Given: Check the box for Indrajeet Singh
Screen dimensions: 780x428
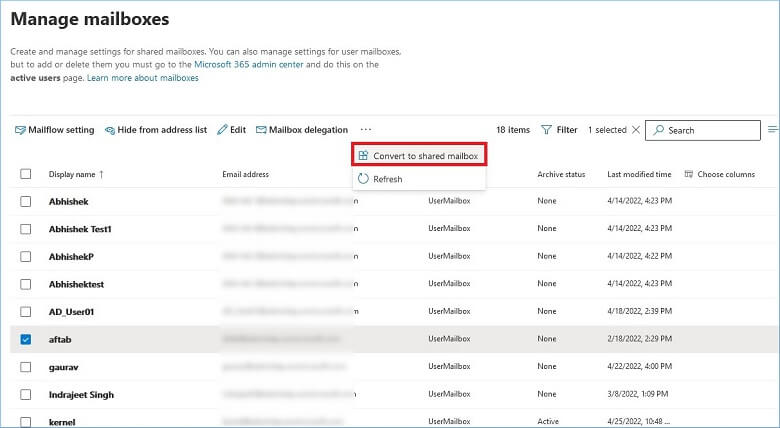Looking at the screenshot, I should [x=25, y=395].
